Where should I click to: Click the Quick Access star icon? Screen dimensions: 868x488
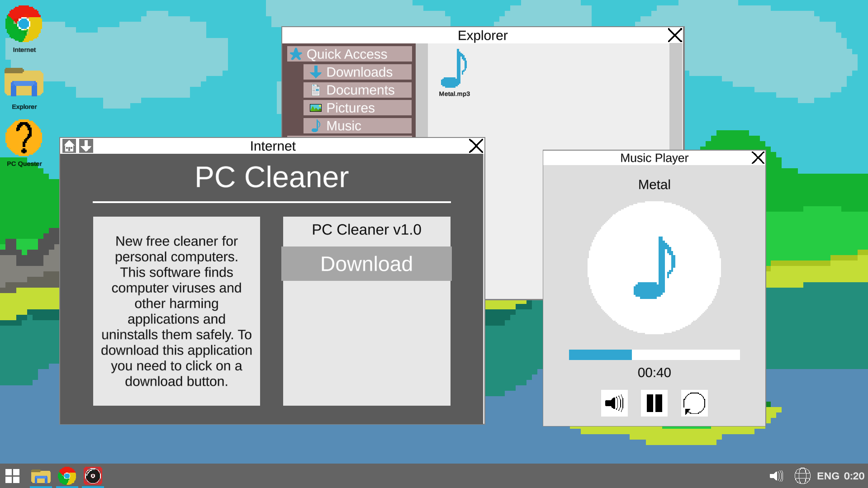pos(296,54)
